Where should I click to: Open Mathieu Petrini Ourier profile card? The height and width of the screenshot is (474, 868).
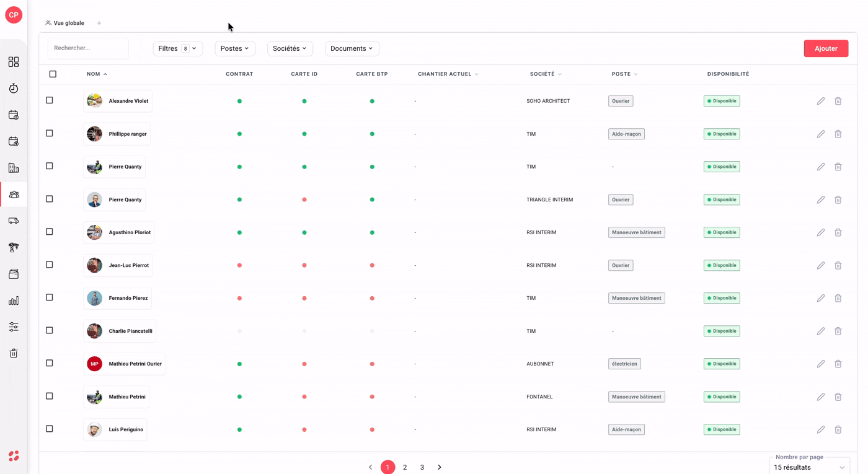tap(125, 364)
